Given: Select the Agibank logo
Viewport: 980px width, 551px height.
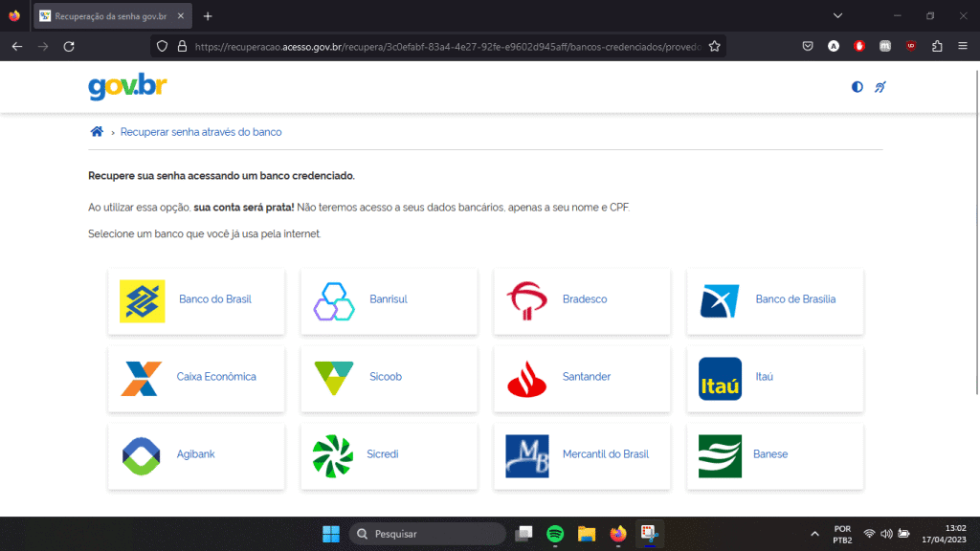Looking at the screenshot, I should pyautogui.click(x=142, y=456).
